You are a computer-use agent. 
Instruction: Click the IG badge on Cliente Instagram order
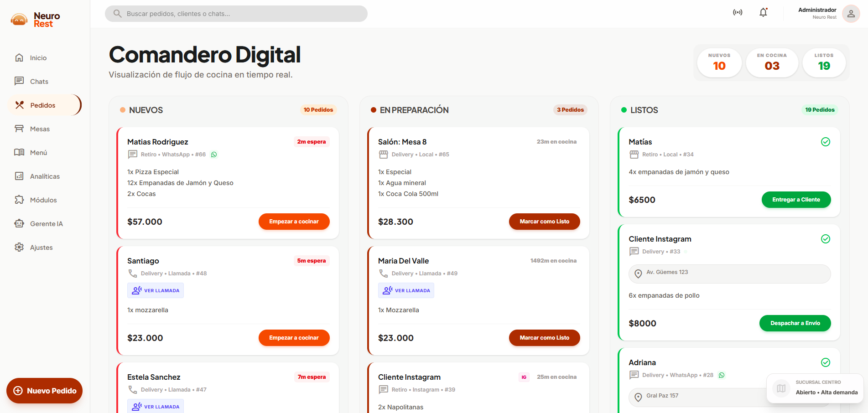(x=524, y=377)
